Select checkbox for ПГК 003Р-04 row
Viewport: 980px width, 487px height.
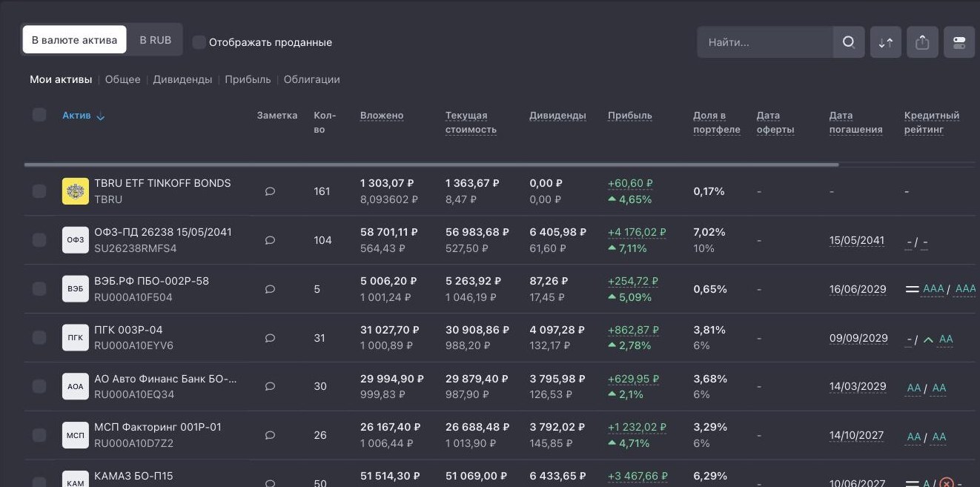[39, 338]
